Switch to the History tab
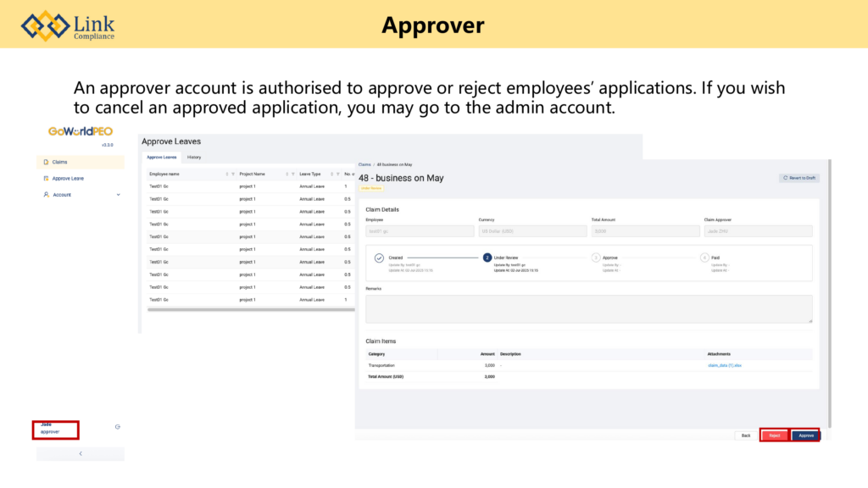This screenshot has width=868, height=488. (x=194, y=157)
